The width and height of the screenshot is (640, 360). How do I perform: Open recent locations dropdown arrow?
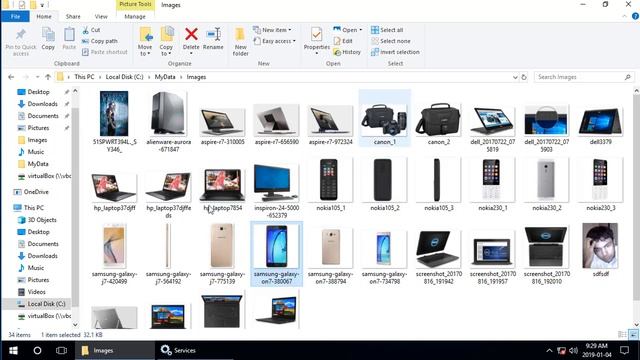[37, 77]
